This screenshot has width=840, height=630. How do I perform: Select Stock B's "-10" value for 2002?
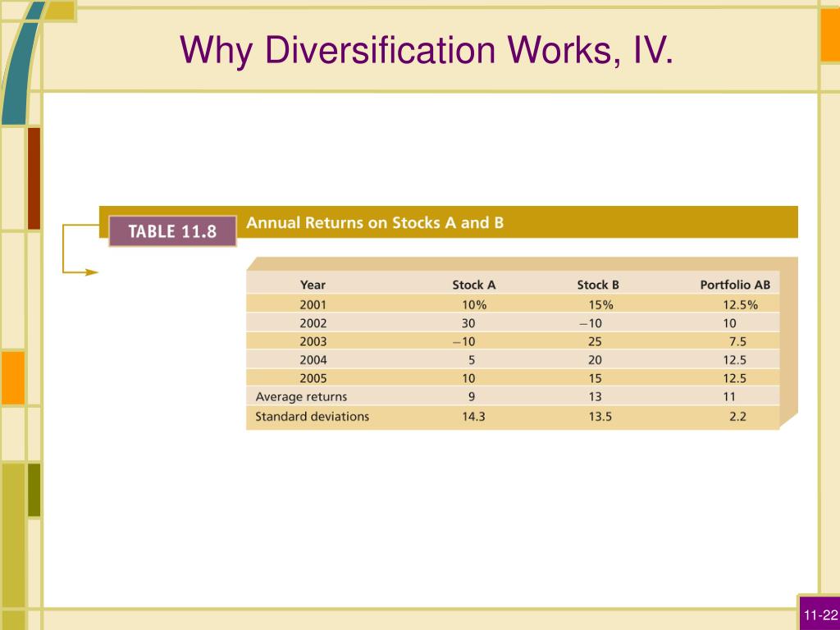point(590,323)
